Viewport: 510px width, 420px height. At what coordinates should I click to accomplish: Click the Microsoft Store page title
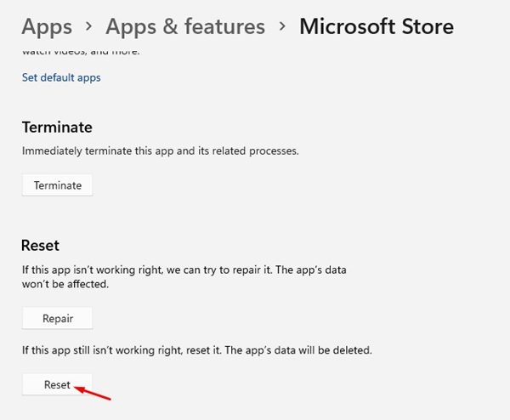pyautogui.click(x=377, y=26)
